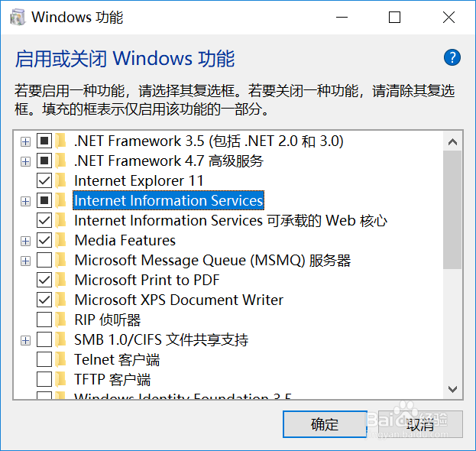Select the folder icon next to Telnet 客户端
Screen dimensions: 476x451
pos(61,359)
